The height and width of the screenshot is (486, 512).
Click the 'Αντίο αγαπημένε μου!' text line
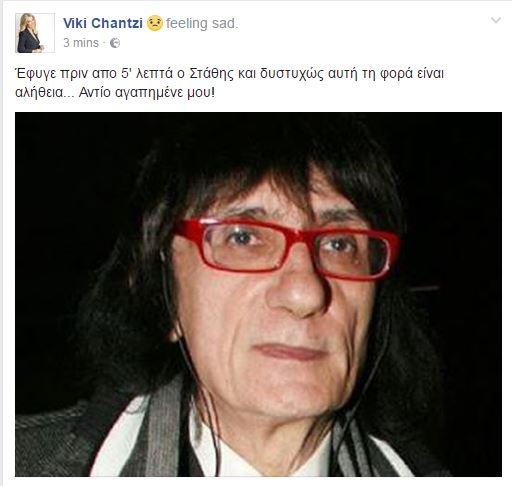147,92
